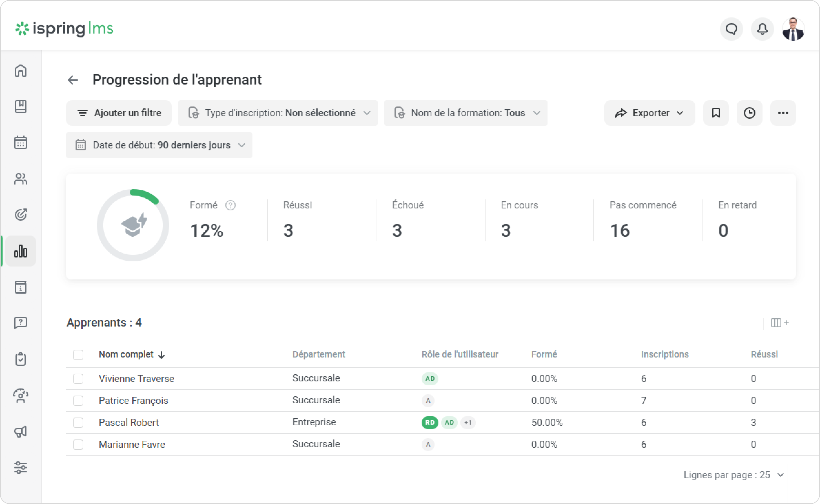Tick the checkbox for Vivienne Traverse
This screenshot has width=820, height=504.
point(78,379)
